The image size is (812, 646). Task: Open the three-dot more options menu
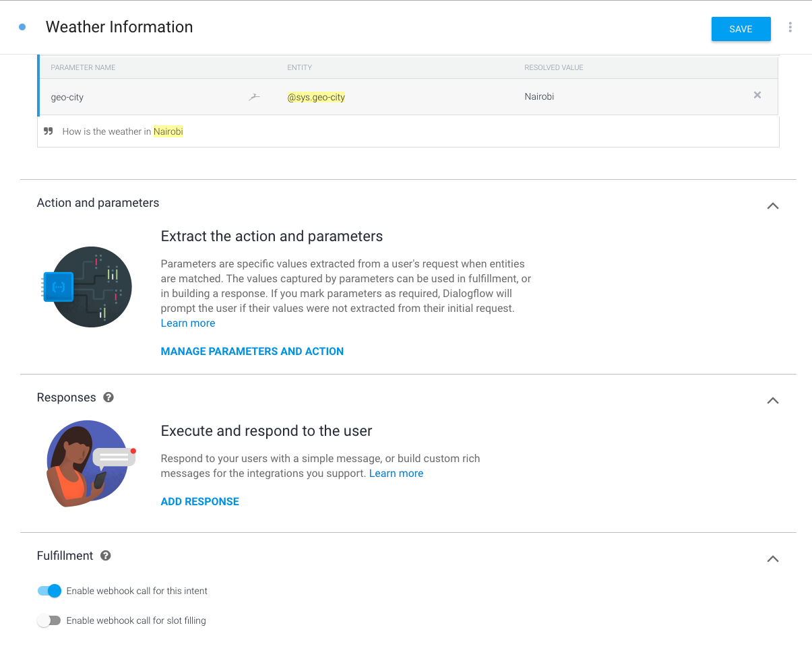(790, 28)
